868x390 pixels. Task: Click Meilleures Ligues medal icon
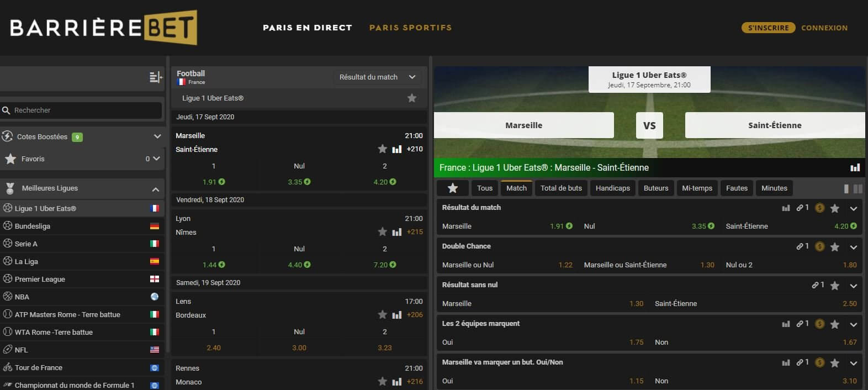[x=9, y=188]
